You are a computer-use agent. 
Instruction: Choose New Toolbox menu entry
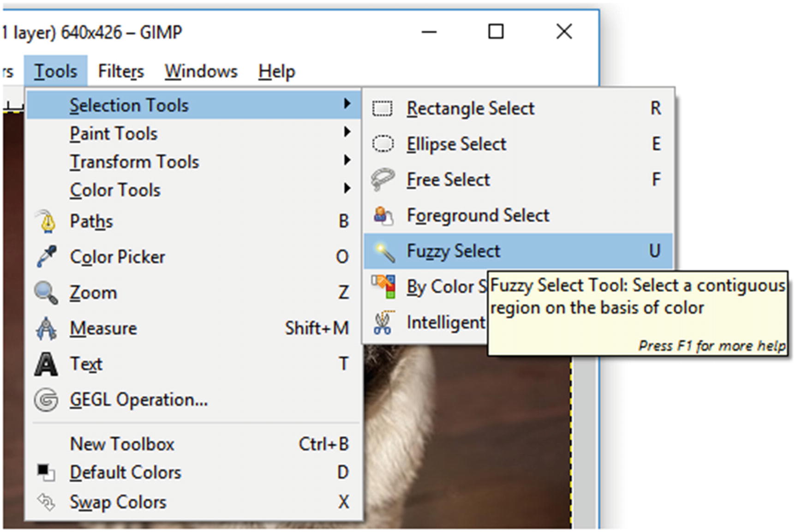[x=193, y=444]
